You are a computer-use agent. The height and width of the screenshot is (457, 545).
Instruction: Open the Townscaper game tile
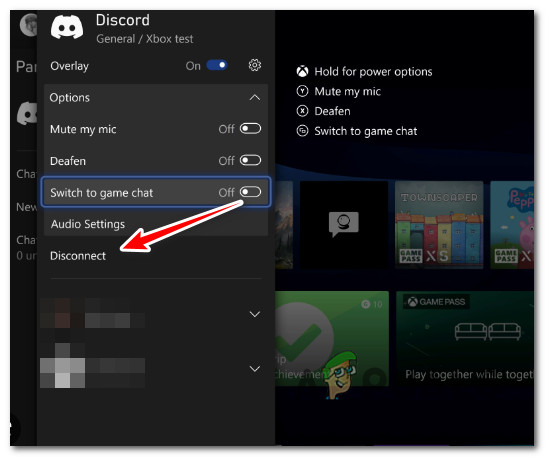pyautogui.click(x=439, y=225)
